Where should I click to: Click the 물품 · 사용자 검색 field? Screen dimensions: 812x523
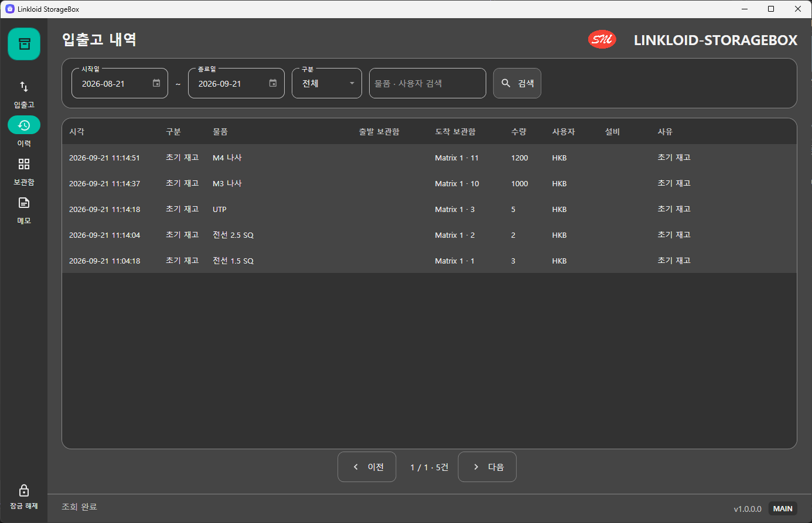pyautogui.click(x=428, y=83)
